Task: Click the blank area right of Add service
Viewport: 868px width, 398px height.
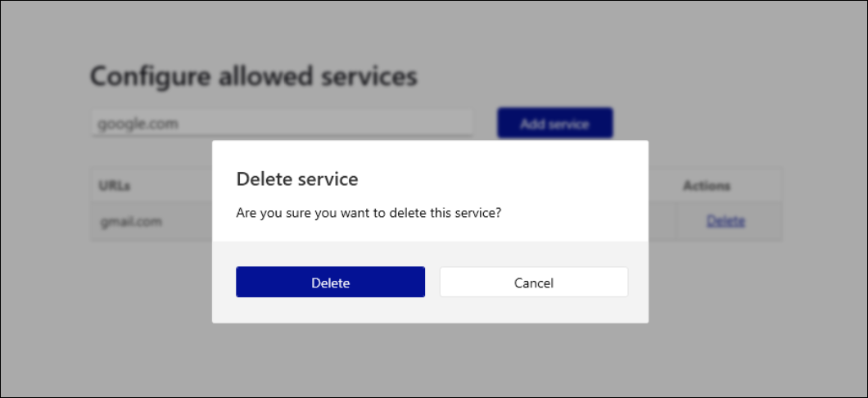Action: tap(721, 124)
